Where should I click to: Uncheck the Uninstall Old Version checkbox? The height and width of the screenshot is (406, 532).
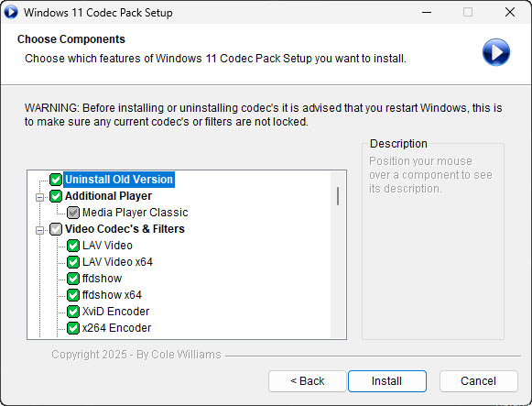pos(56,180)
